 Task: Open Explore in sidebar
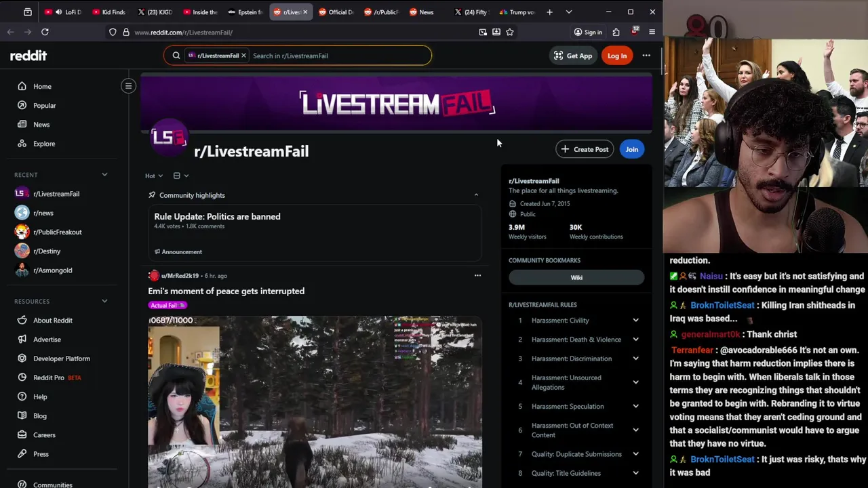click(44, 144)
